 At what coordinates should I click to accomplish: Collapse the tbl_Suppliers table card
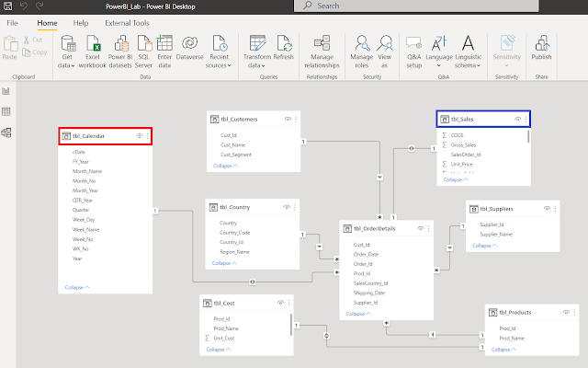(484, 246)
